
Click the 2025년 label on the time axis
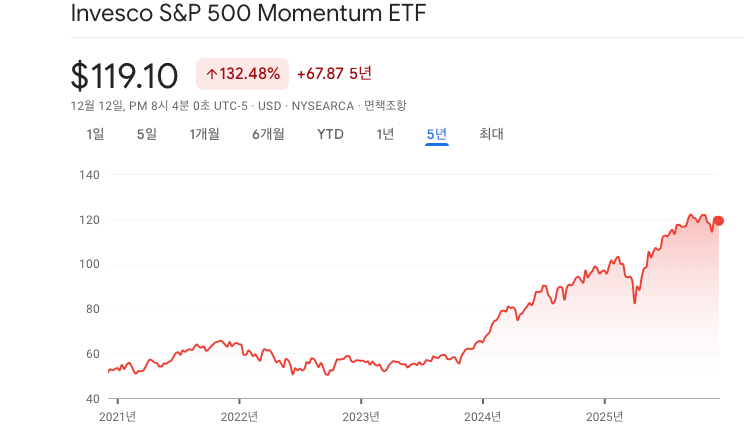tap(604, 417)
